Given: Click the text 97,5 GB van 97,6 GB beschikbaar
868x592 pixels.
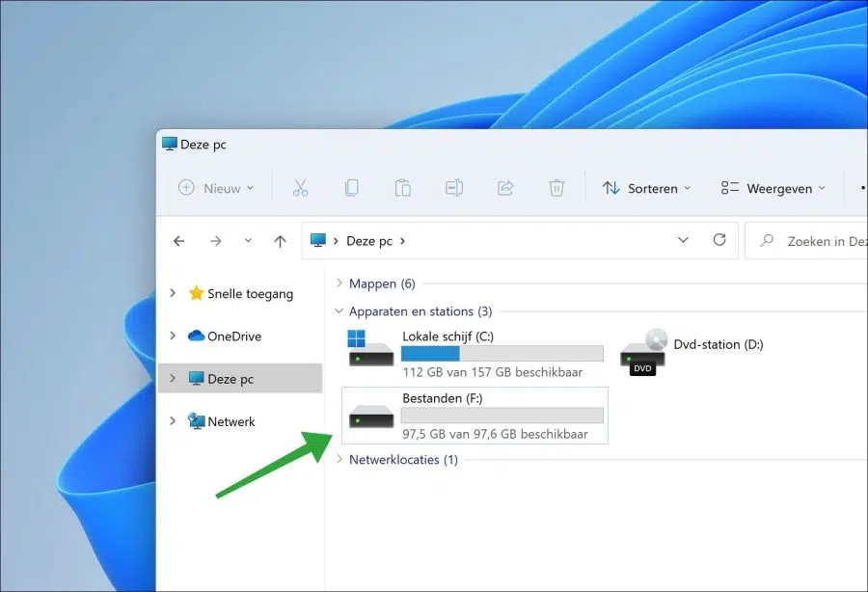Looking at the screenshot, I should tap(495, 434).
